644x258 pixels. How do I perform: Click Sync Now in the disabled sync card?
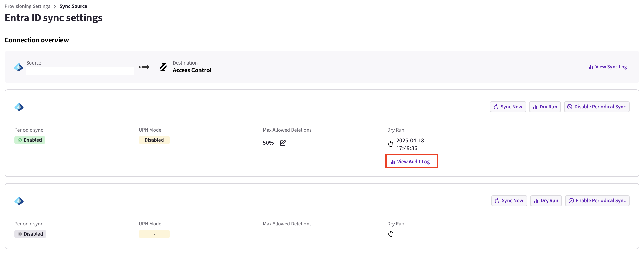coord(509,201)
